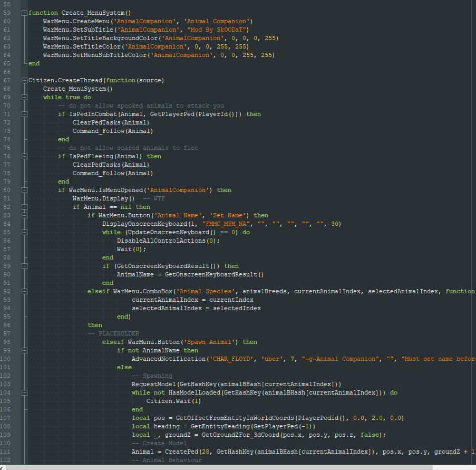Click line number 97 in the gutter
This screenshot has width=476, height=470.
[x=7, y=333]
